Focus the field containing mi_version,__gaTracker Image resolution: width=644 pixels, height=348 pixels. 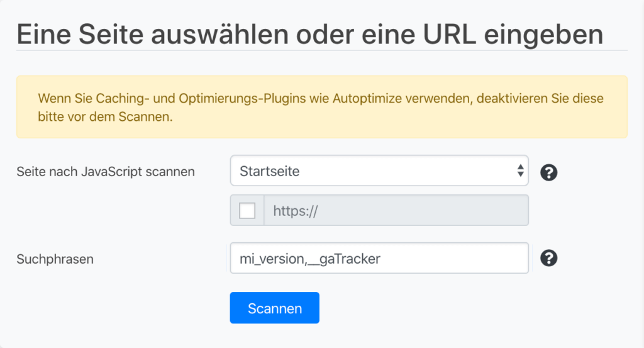(x=379, y=258)
